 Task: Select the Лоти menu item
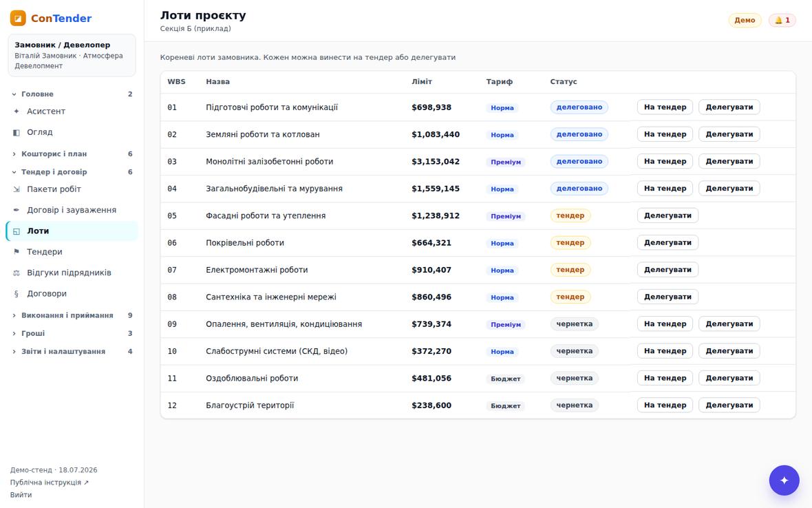(72, 231)
